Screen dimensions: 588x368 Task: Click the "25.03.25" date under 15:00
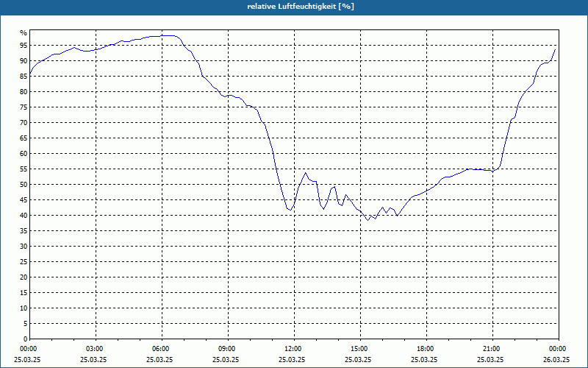(x=359, y=359)
